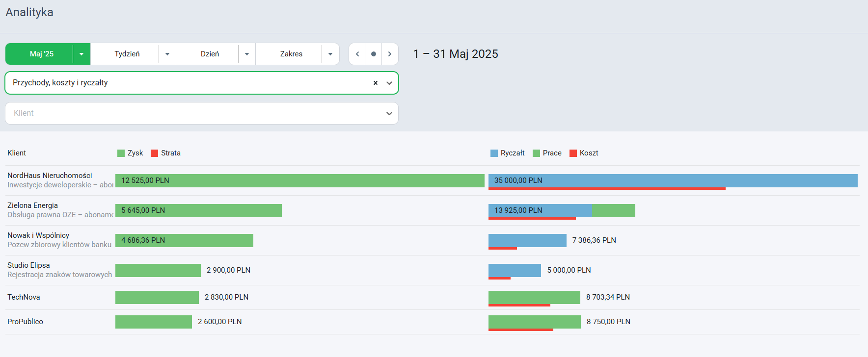
Task: Click the Klient filter field
Action: 202,113
